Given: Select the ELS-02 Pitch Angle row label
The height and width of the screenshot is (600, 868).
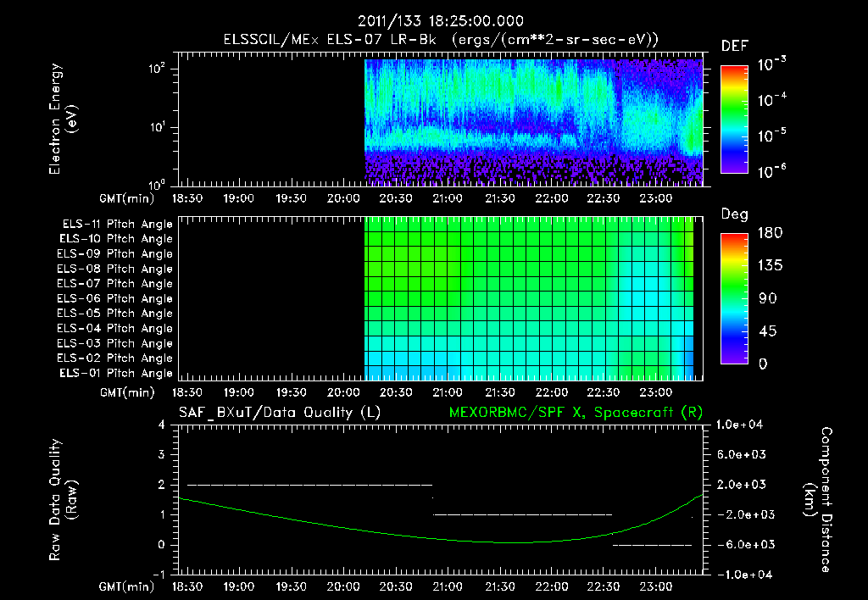Looking at the screenshot, I should 115,358.
